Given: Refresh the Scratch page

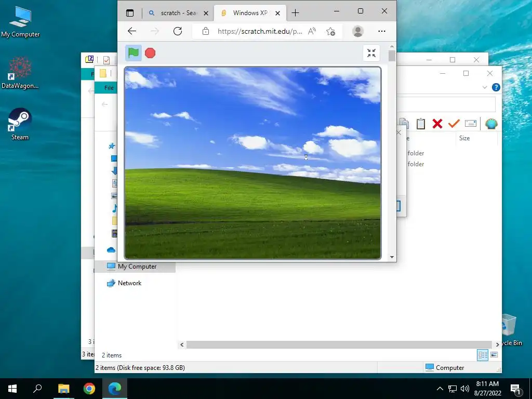Looking at the screenshot, I should pos(178,31).
